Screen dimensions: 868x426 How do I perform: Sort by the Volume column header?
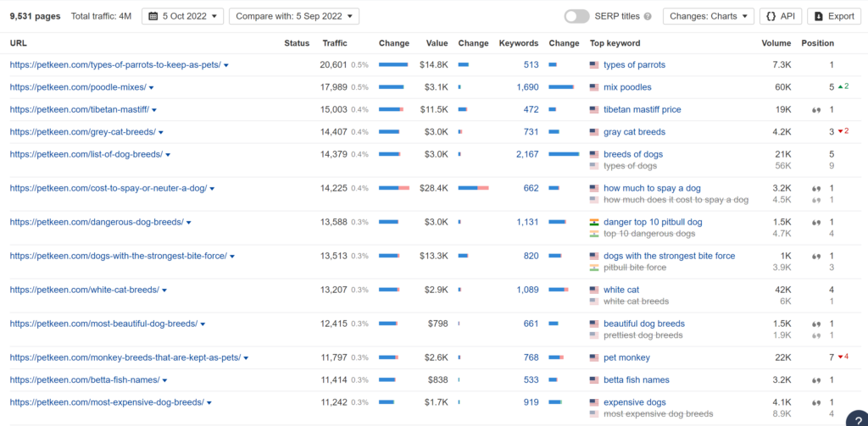tap(776, 43)
